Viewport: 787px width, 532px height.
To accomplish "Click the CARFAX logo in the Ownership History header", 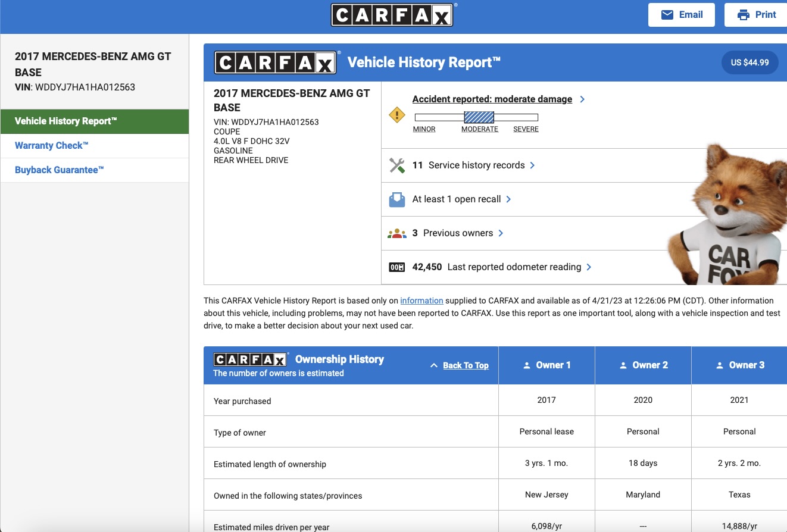I will pos(251,359).
